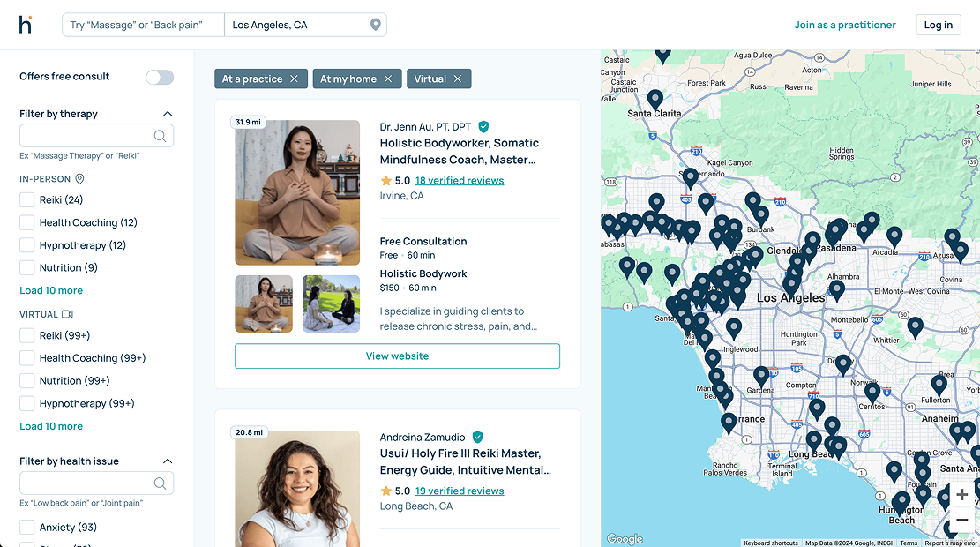Check the Anxiety (93) box

coord(26,528)
